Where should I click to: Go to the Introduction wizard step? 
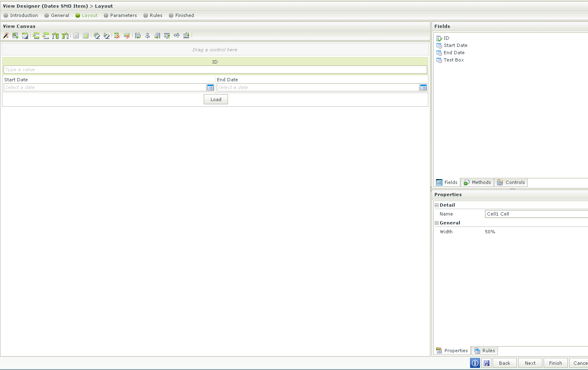pyautogui.click(x=21, y=15)
